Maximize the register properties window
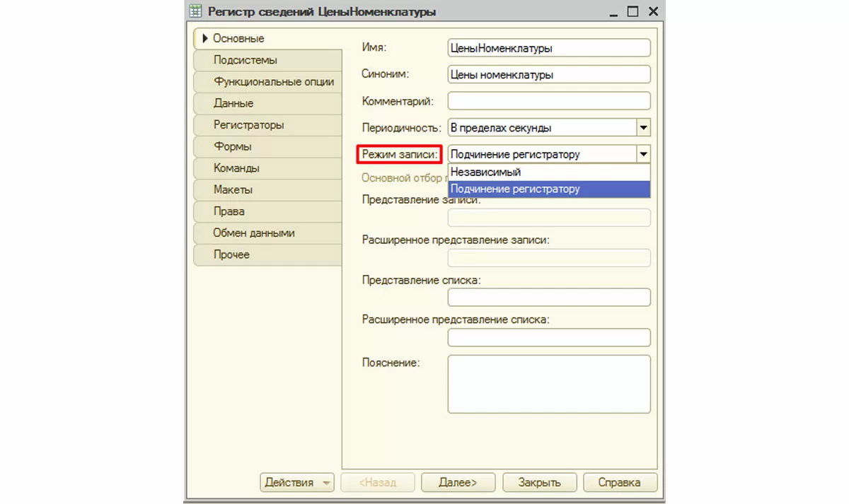The width and height of the screenshot is (849, 504). [633, 11]
